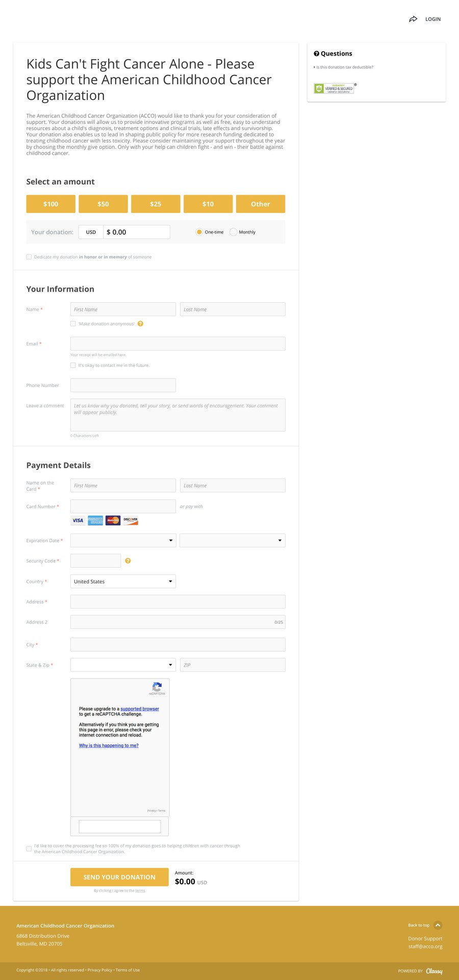Click the Card Number field

[123, 506]
